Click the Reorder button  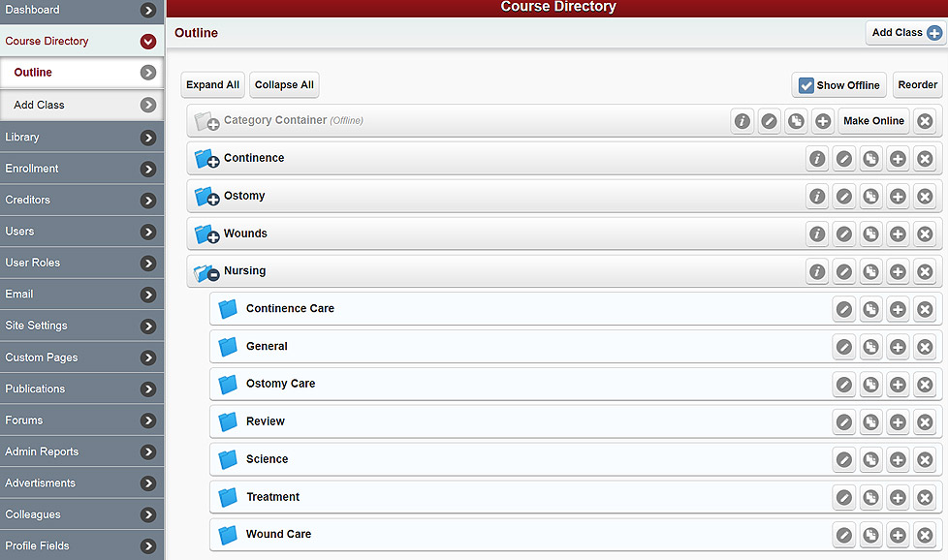[x=917, y=85]
